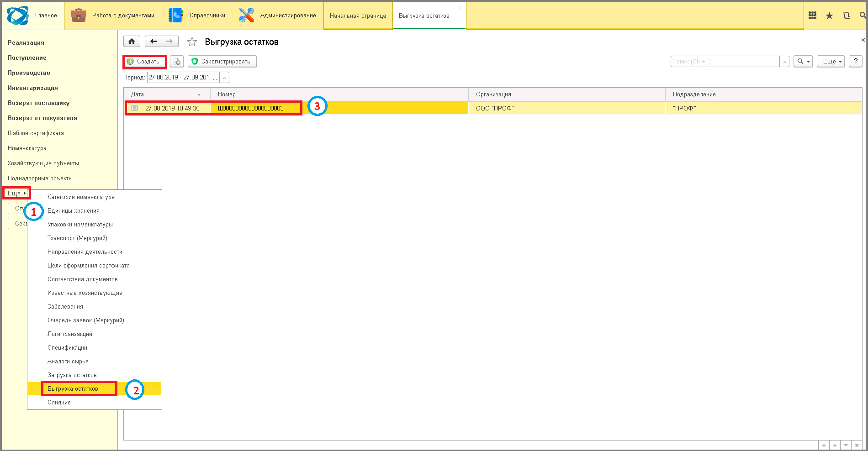Go forward with the right arrow
The height and width of the screenshot is (451, 868).
point(170,42)
